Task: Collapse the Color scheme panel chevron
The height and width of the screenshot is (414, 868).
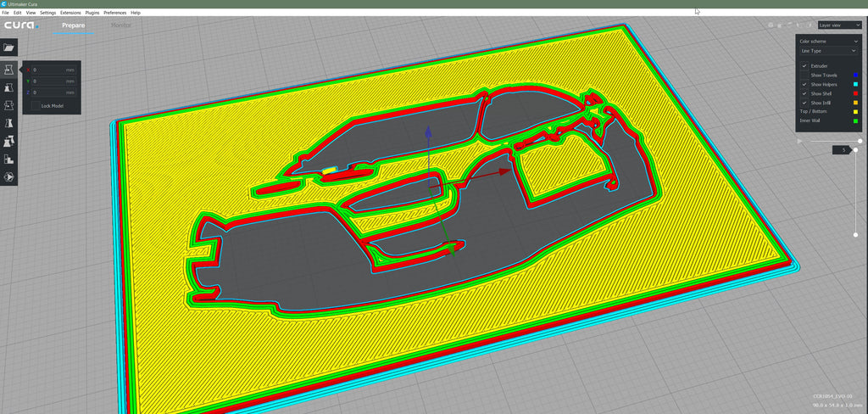Action: click(x=856, y=41)
